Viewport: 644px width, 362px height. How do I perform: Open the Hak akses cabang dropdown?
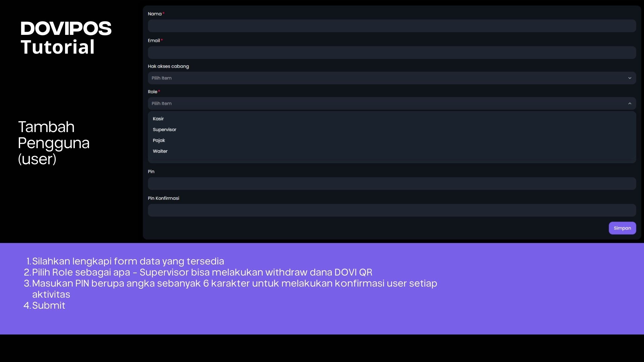point(389,78)
